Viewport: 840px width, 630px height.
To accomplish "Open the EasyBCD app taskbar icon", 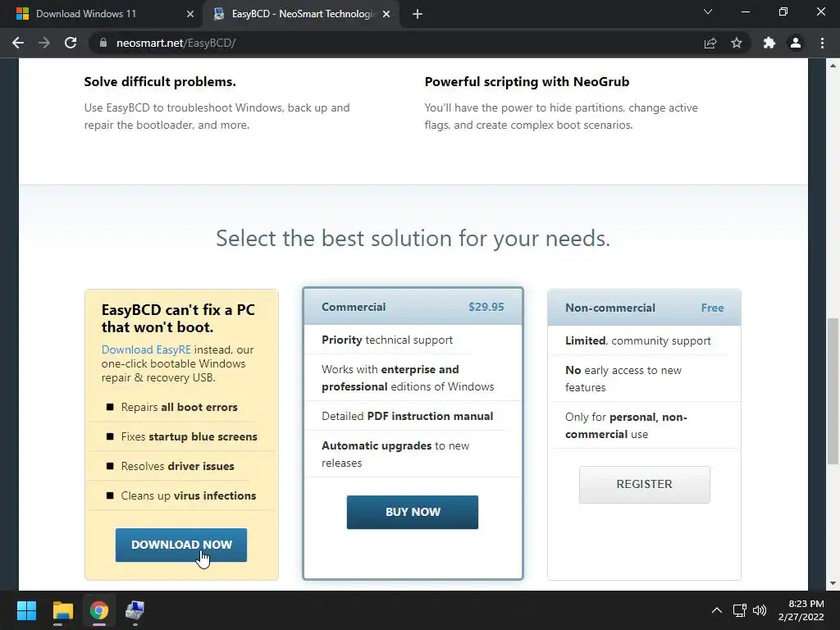I will 135,610.
